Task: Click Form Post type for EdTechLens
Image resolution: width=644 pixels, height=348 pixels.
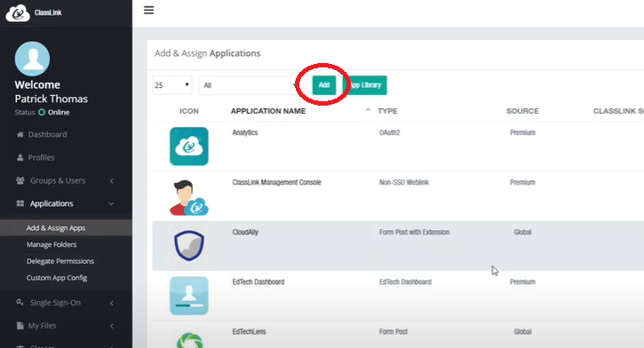Action: [394, 332]
